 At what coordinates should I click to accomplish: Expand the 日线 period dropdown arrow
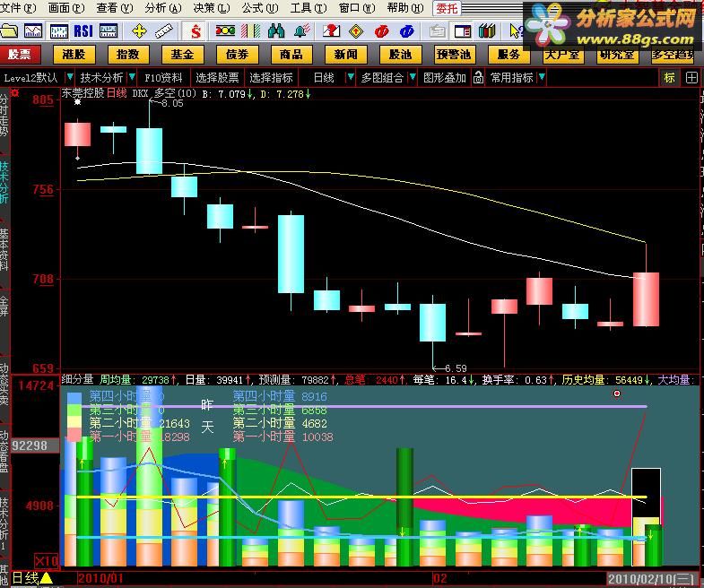pyautogui.click(x=350, y=77)
